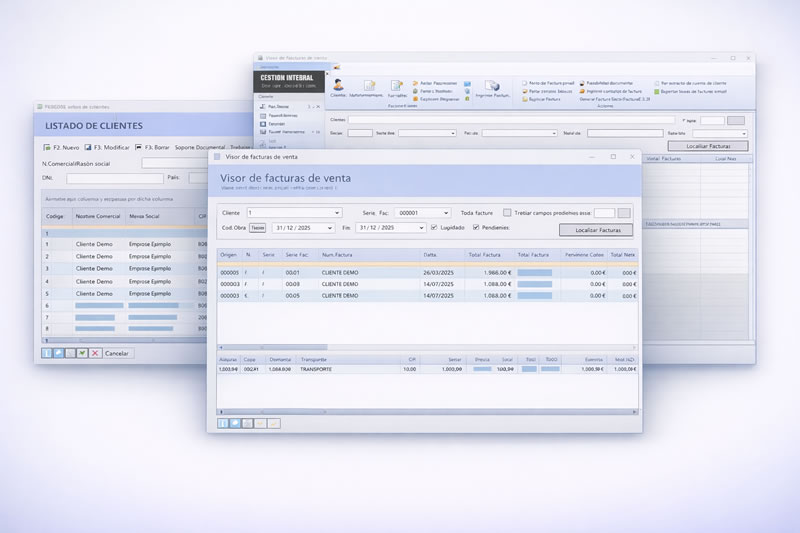Open Soporte Documental menu item
The image size is (800, 533).
(x=199, y=147)
